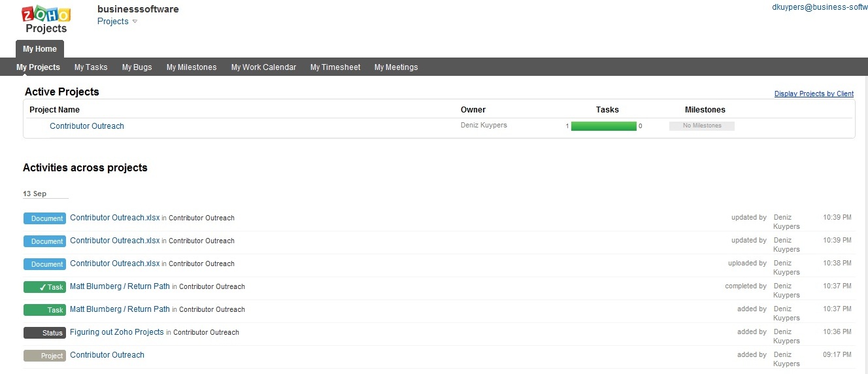Open added task Matt Blumberg / Return Path
The height and width of the screenshot is (374, 868).
coord(120,309)
